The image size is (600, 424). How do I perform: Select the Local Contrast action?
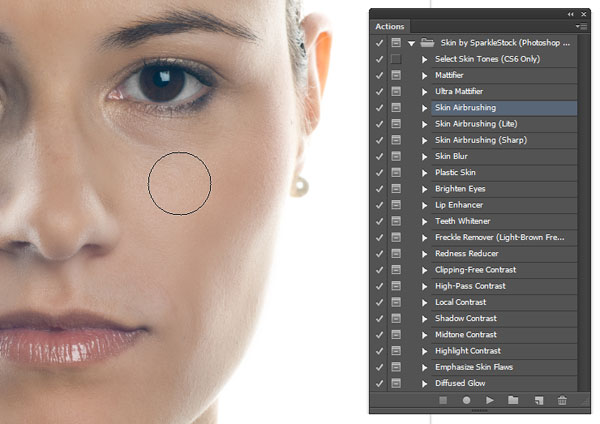[504, 302]
